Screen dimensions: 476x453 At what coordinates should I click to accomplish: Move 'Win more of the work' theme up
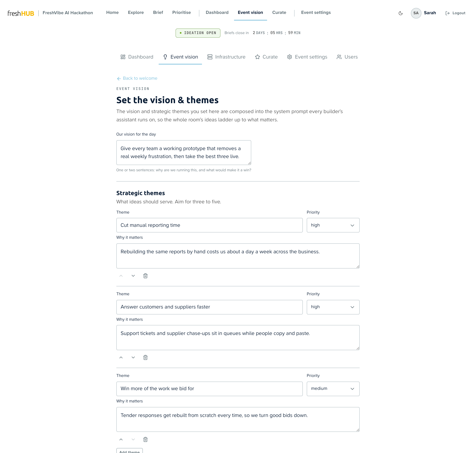(121, 439)
